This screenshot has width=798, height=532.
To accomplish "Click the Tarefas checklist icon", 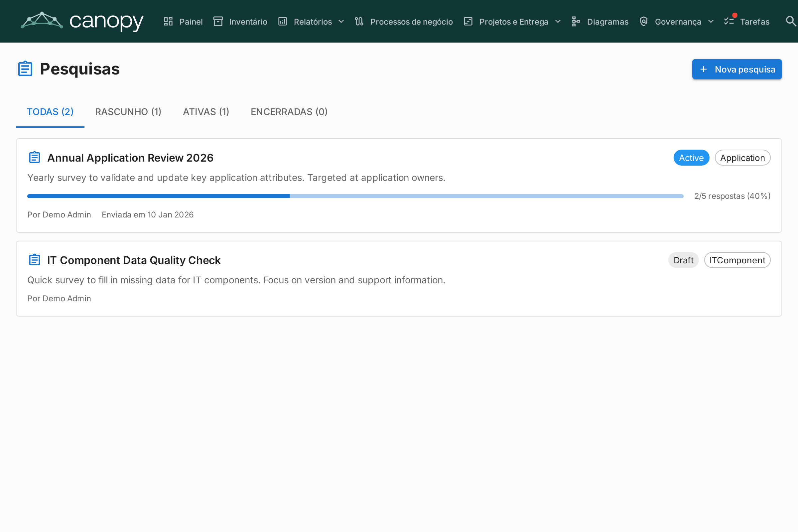I will tap(729, 21).
